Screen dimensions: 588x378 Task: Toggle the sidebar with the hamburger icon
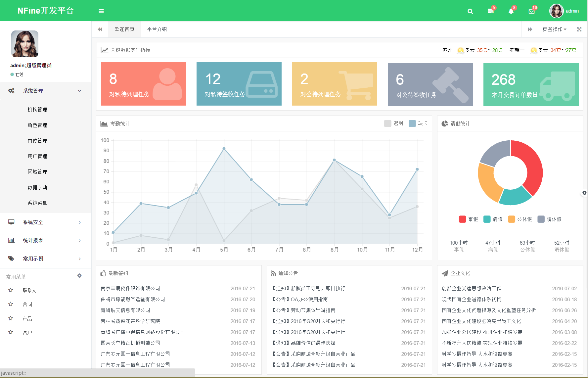pyautogui.click(x=101, y=11)
